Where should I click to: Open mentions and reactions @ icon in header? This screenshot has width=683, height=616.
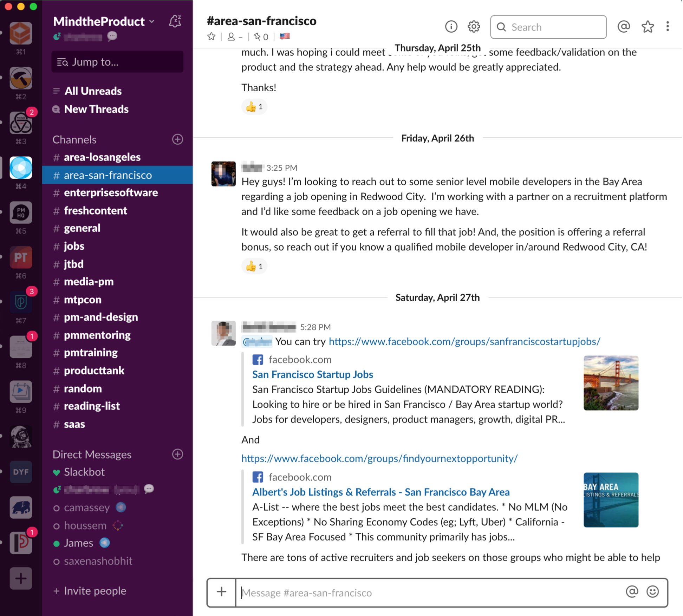[624, 27]
